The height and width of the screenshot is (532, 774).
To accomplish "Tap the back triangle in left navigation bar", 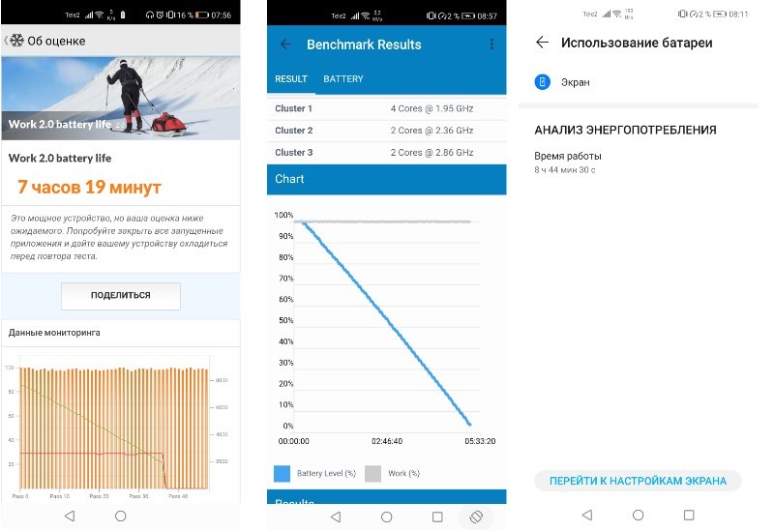I will click(69, 517).
